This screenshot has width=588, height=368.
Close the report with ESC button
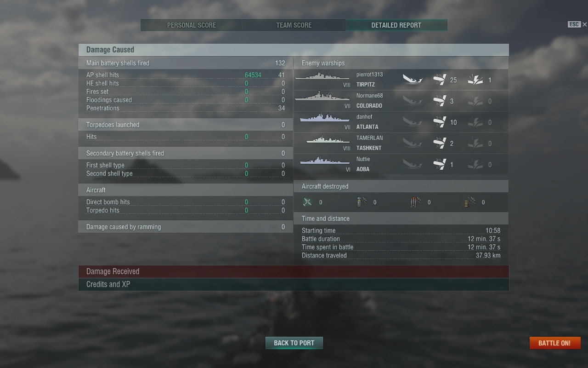(x=577, y=24)
